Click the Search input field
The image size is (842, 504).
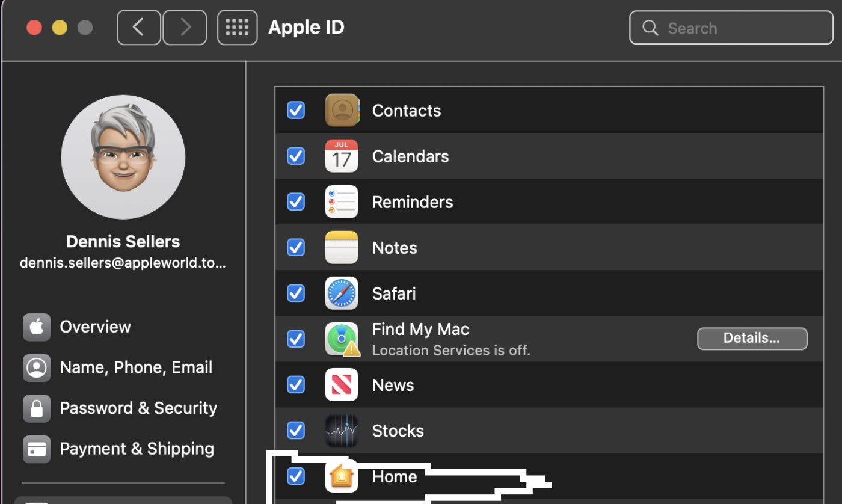[x=731, y=28]
